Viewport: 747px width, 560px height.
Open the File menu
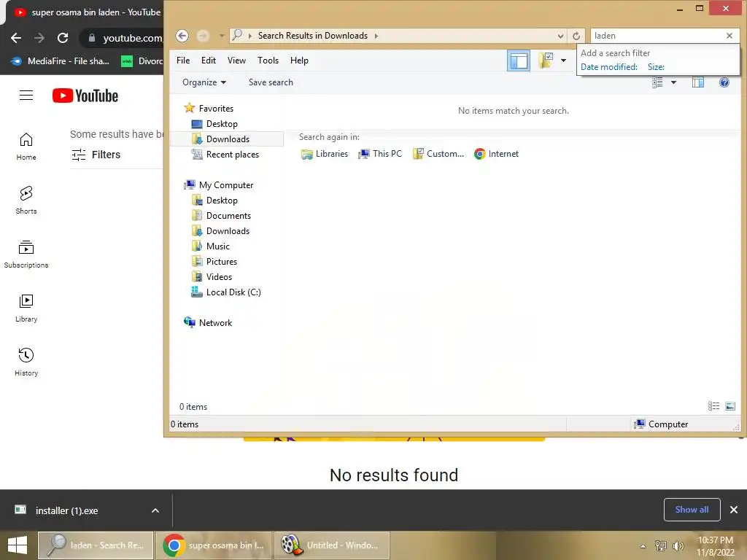click(x=183, y=61)
